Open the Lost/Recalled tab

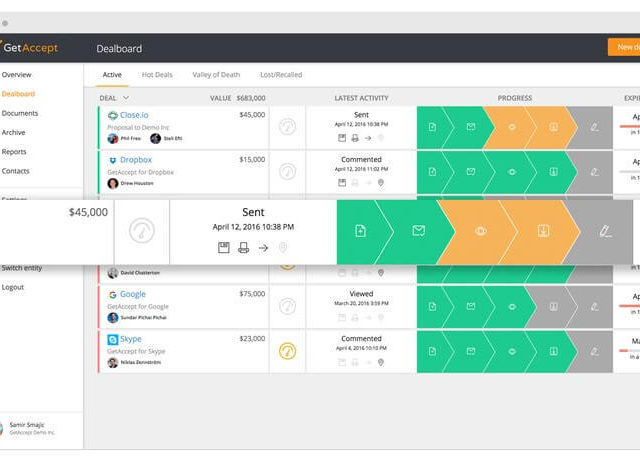click(281, 75)
